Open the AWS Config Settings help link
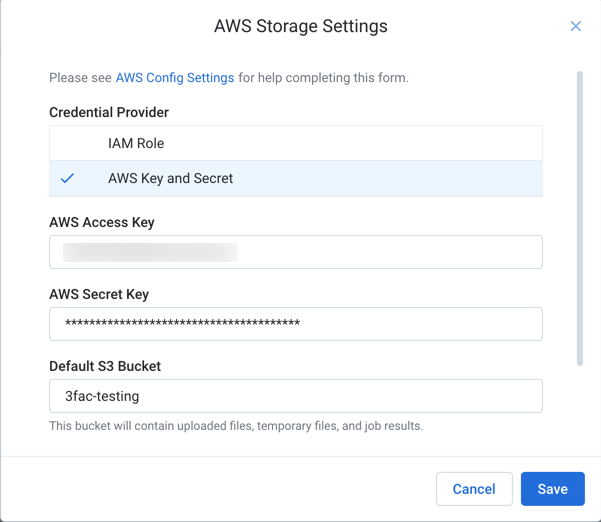Image resolution: width=601 pixels, height=522 pixels. point(175,78)
